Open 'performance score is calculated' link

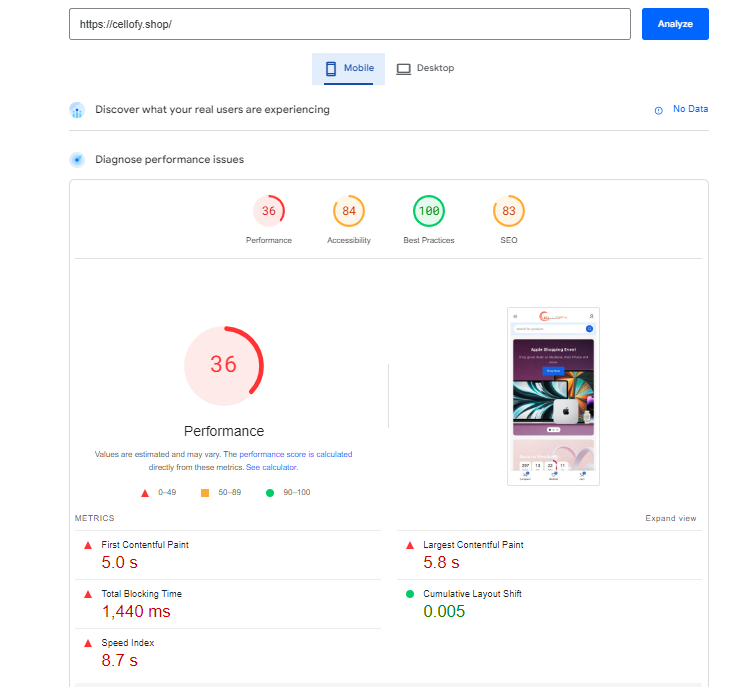[296, 454]
